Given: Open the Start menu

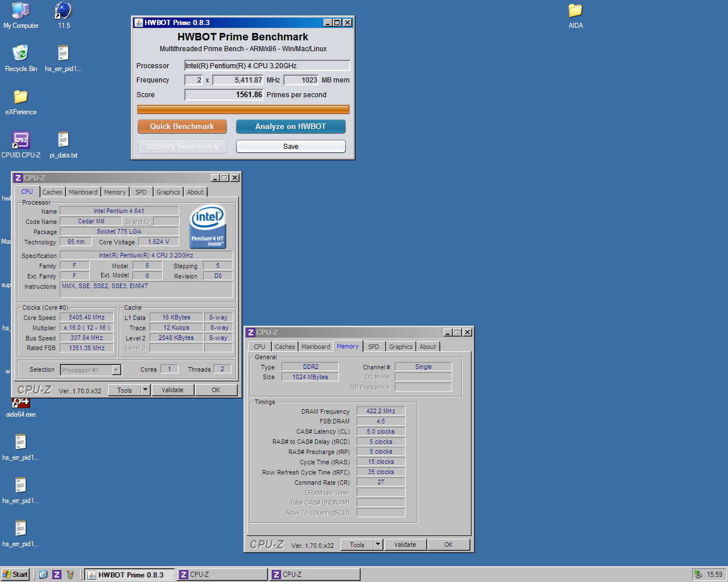Looking at the screenshot, I should click(15, 575).
